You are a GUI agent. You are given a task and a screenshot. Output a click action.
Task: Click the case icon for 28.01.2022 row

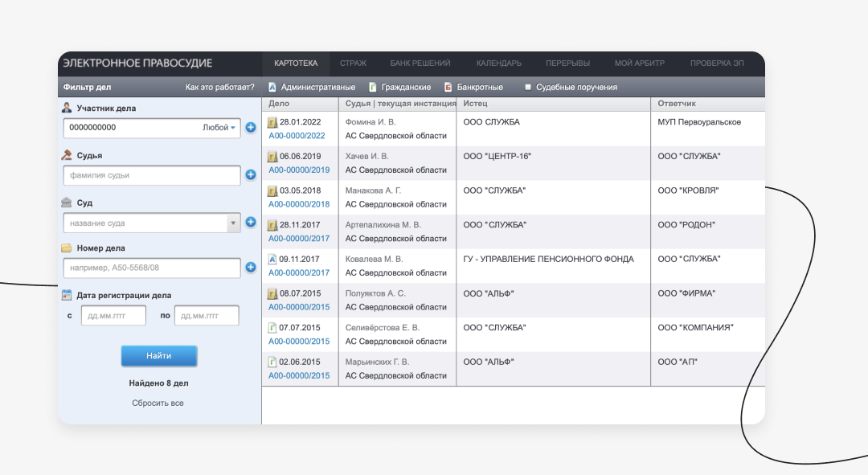[x=272, y=123]
